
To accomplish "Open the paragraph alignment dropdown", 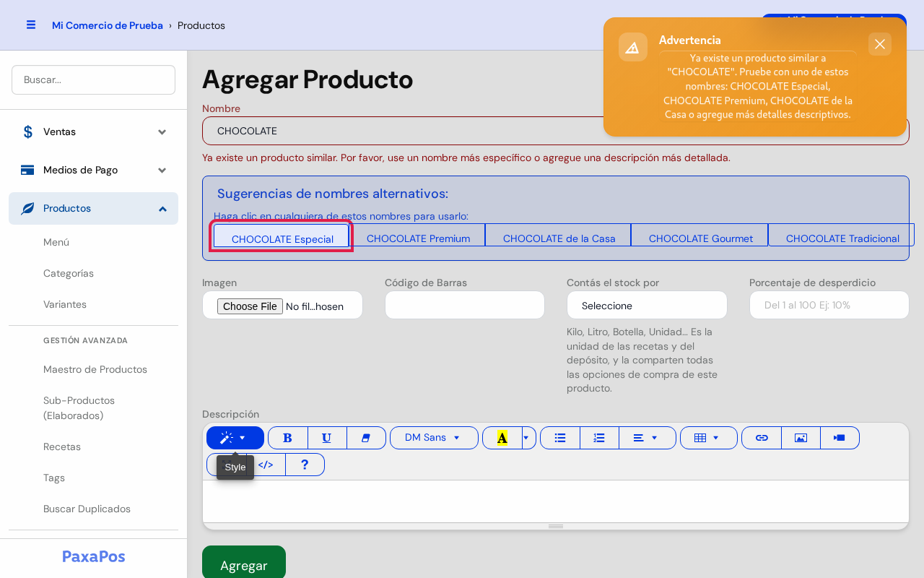I will point(648,438).
